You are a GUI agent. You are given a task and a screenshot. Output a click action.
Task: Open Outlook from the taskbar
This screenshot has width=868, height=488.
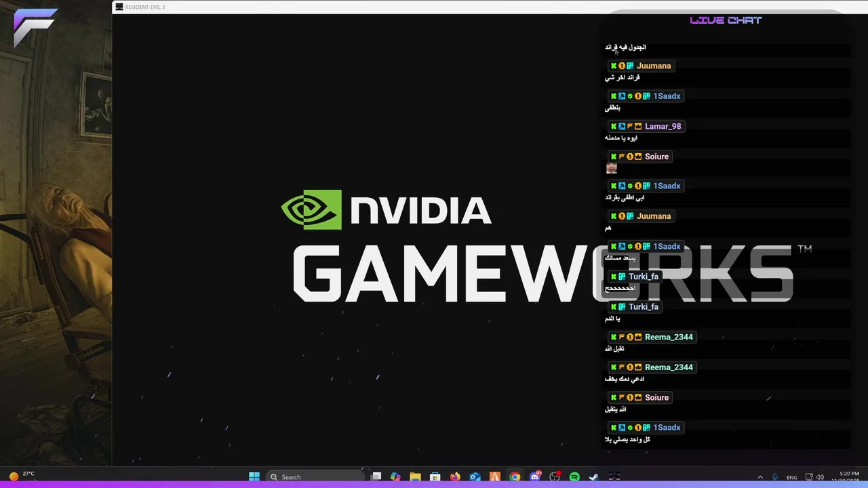tap(475, 476)
